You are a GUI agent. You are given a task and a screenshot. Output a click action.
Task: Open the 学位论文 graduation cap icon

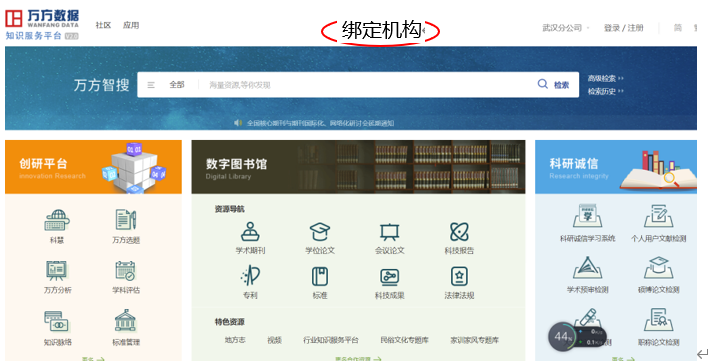pos(320,232)
